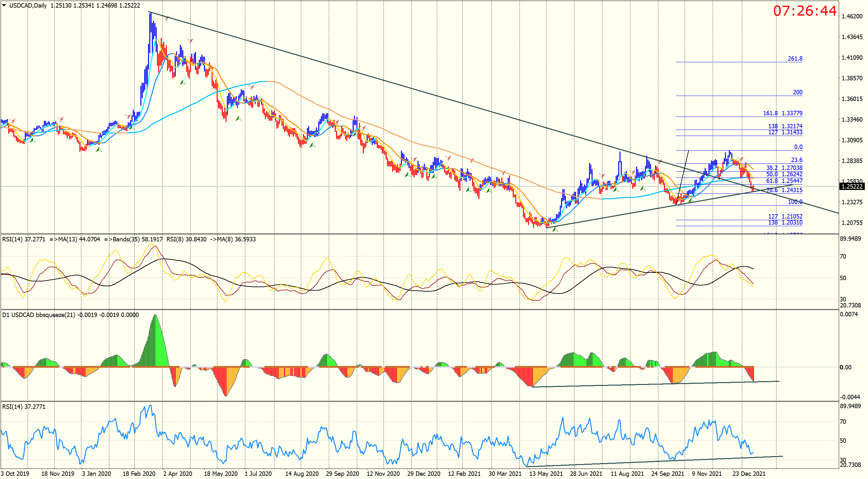Image resolution: width=868 pixels, height=479 pixels.
Task: Select the 161.8 1.33779 Fibonacci label
Action: tap(783, 113)
